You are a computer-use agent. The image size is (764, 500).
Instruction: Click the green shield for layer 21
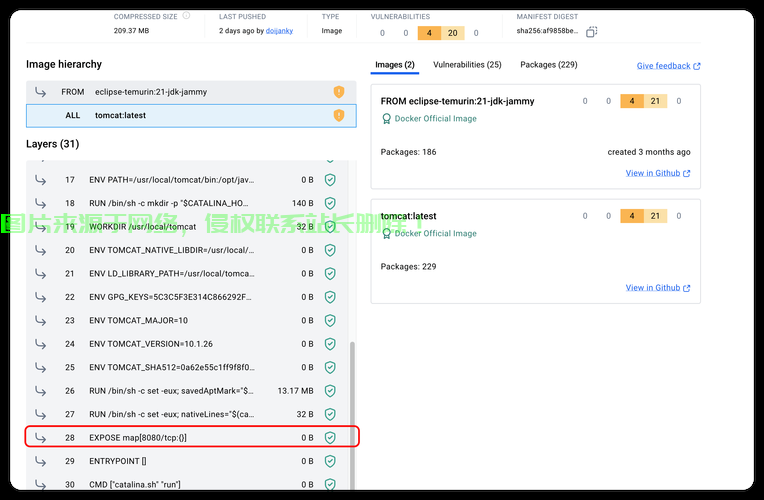coord(330,273)
